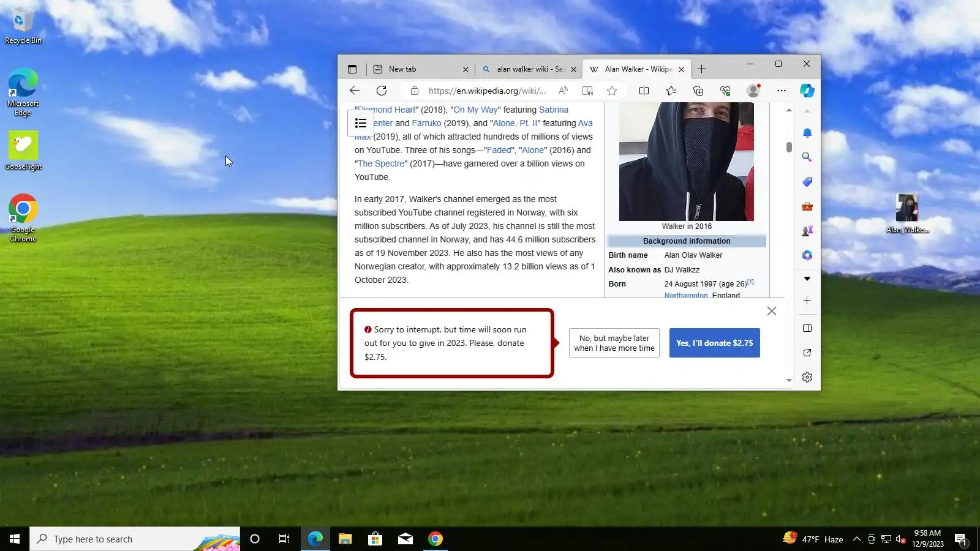Show hidden tray icons chevron

(x=857, y=539)
